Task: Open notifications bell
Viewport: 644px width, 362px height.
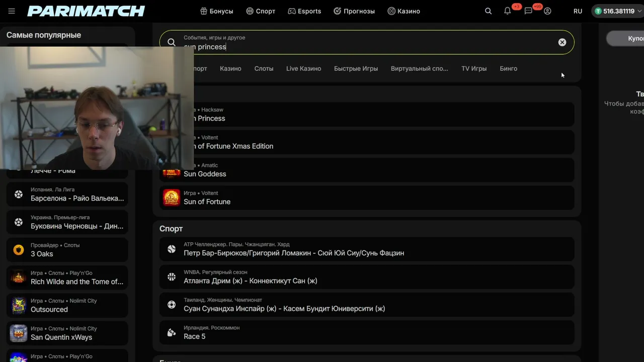Action: (x=508, y=11)
